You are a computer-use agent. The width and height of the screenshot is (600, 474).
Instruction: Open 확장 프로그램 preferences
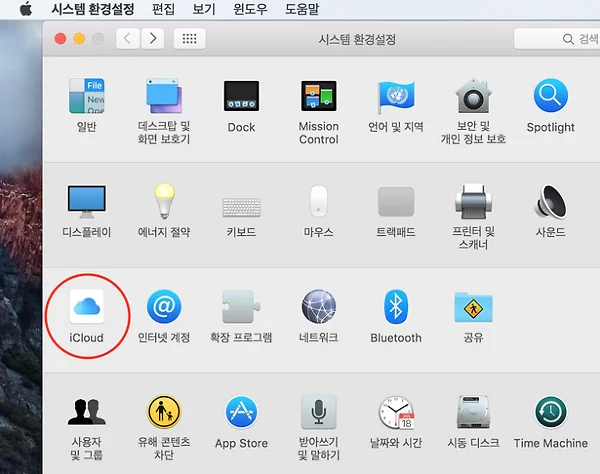click(x=241, y=317)
